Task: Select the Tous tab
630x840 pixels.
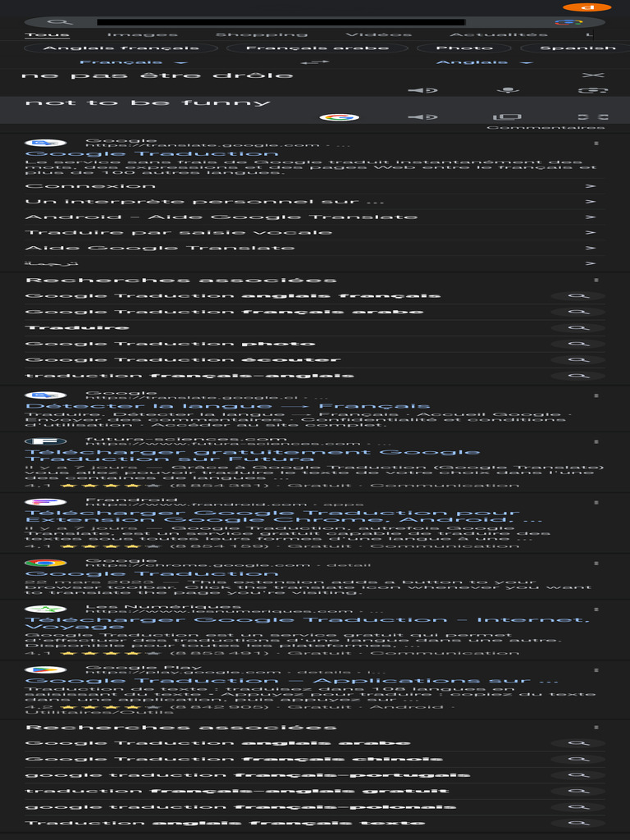Action: (x=47, y=34)
